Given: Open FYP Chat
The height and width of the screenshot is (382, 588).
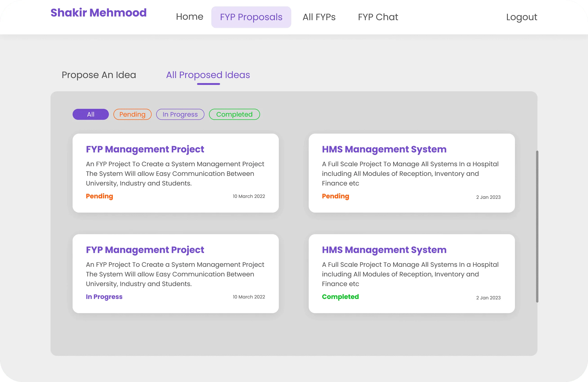Looking at the screenshot, I should (x=378, y=17).
